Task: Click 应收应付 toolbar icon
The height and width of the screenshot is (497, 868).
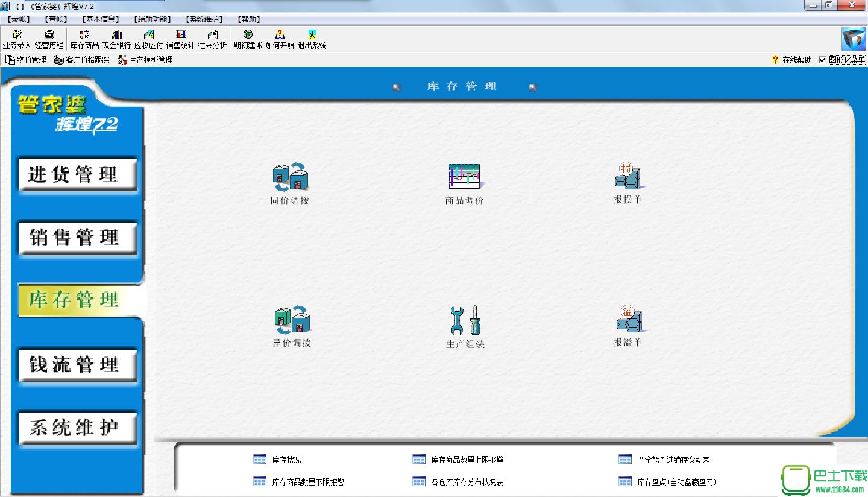Action: coord(149,39)
